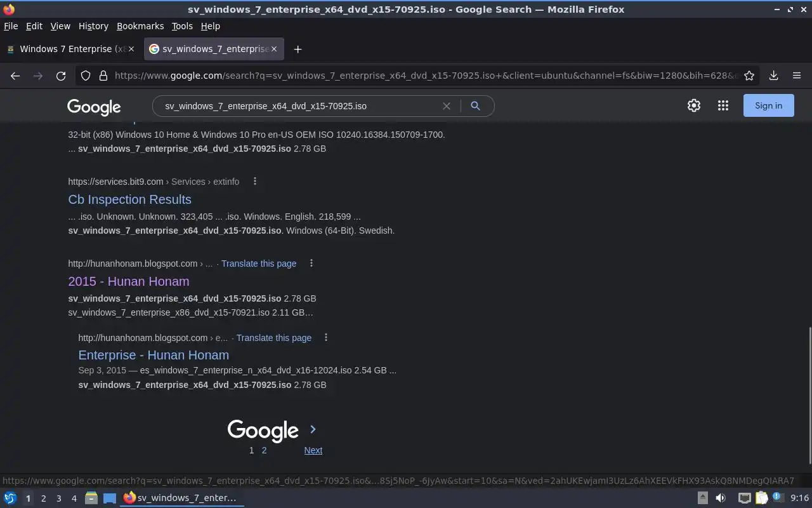Open Google quick settings gear
The width and height of the screenshot is (812, 508).
point(694,106)
